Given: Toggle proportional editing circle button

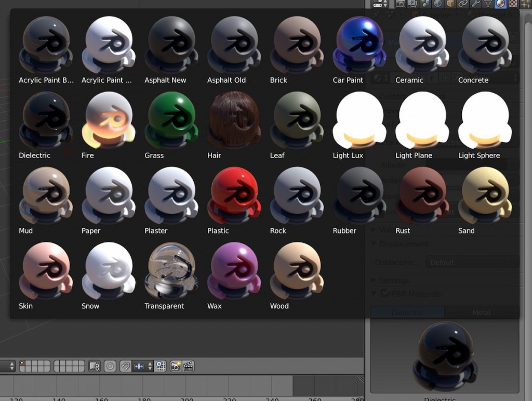Looking at the screenshot, I should pos(110,366).
